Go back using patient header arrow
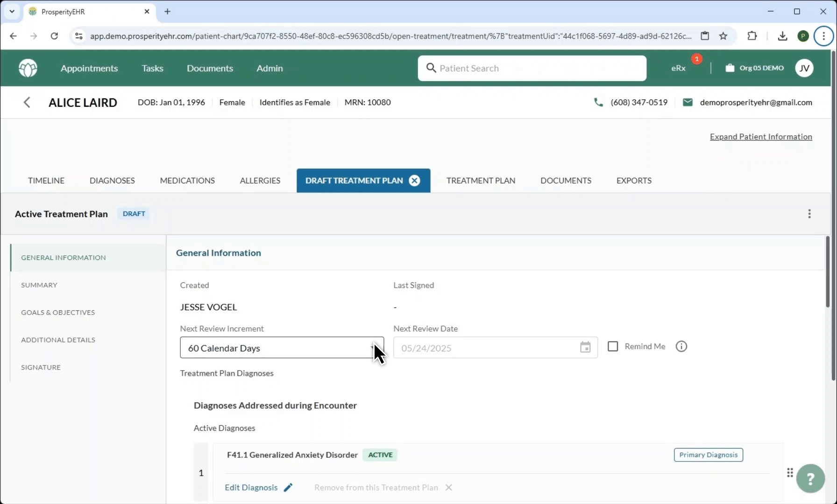 (x=27, y=103)
